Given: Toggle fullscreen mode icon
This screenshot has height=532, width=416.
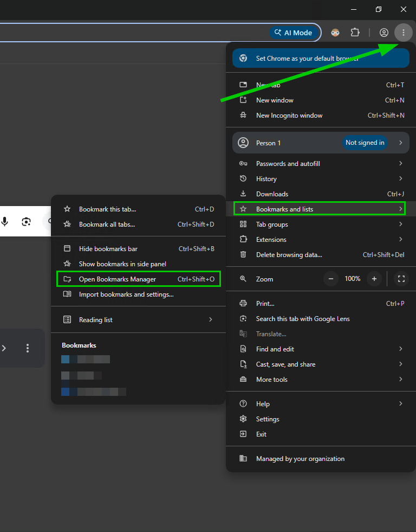Looking at the screenshot, I should [401, 279].
